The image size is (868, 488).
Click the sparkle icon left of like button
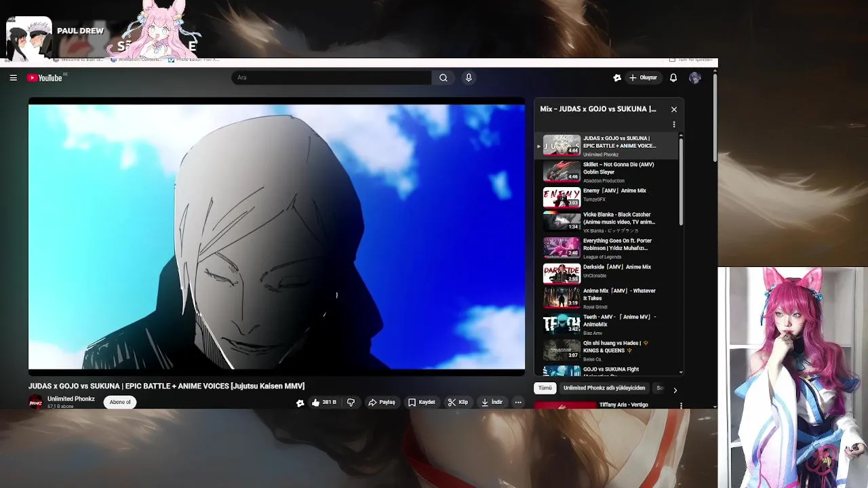(x=300, y=403)
